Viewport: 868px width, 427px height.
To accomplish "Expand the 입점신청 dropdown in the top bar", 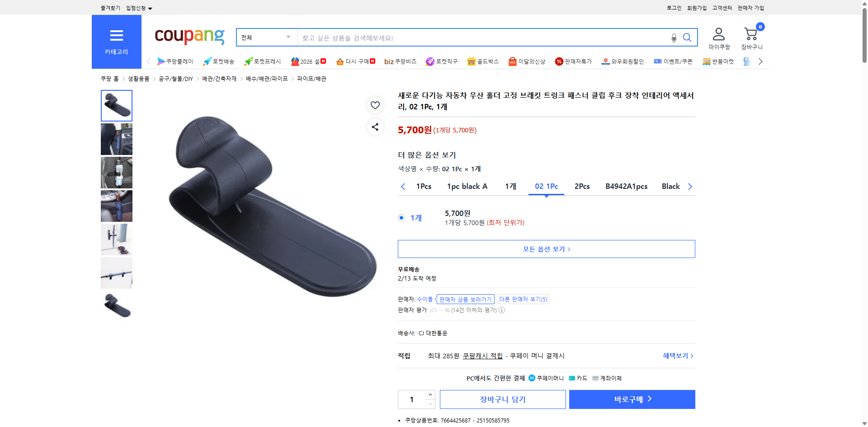I will tap(138, 8).
